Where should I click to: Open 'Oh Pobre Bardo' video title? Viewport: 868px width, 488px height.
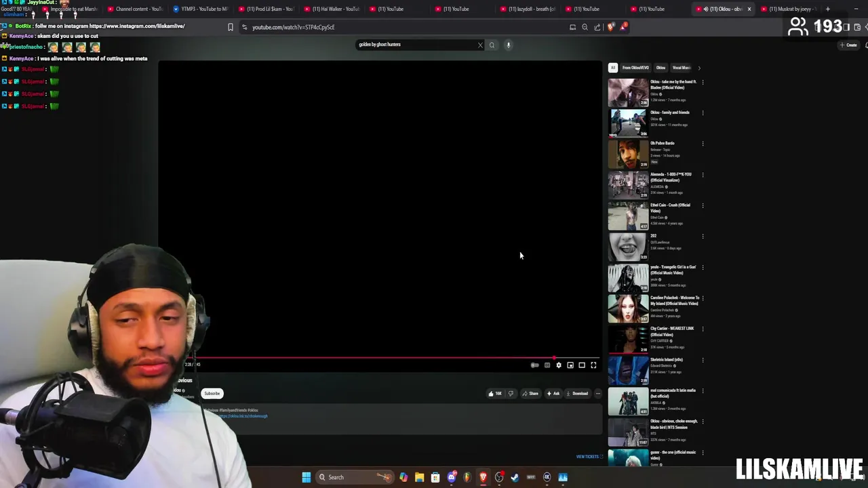pyautogui.click(x=663, y=143)
